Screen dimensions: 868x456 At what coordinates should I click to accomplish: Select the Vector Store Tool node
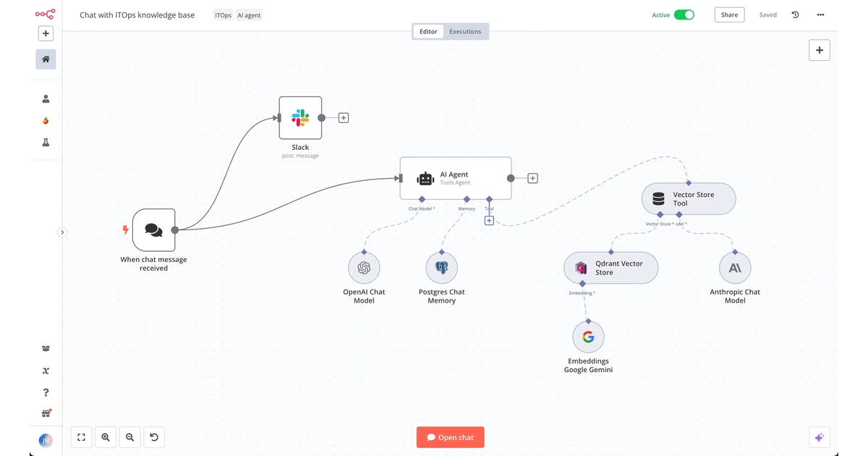coord(689,199)
